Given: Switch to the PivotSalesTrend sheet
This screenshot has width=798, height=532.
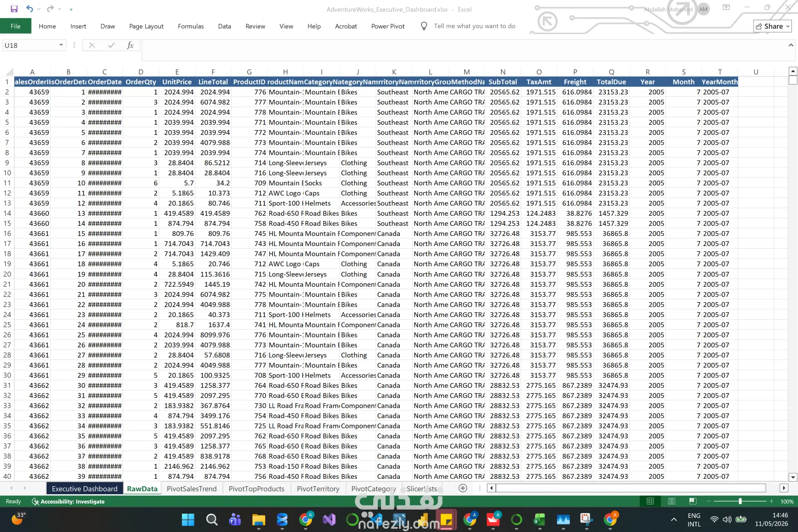Looking at the screenshot, I should pos(192,489).
